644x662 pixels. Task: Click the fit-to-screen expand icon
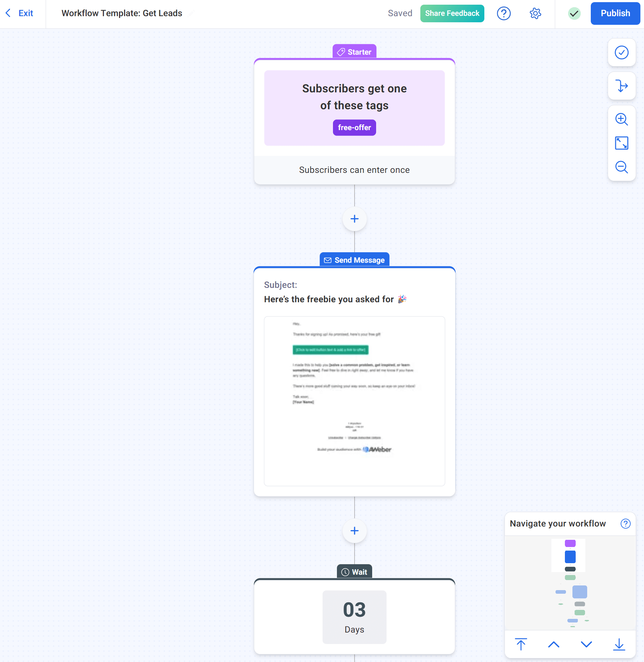click(x=621, y=143)
